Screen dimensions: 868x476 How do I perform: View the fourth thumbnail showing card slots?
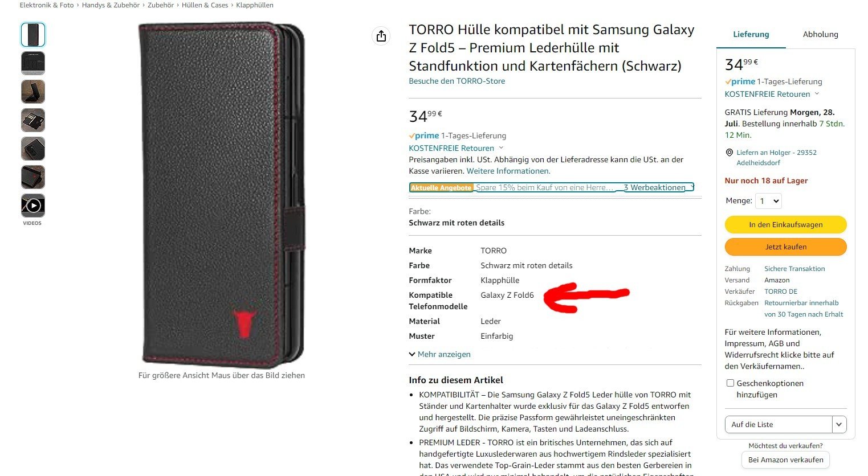[x=33, y=120]
